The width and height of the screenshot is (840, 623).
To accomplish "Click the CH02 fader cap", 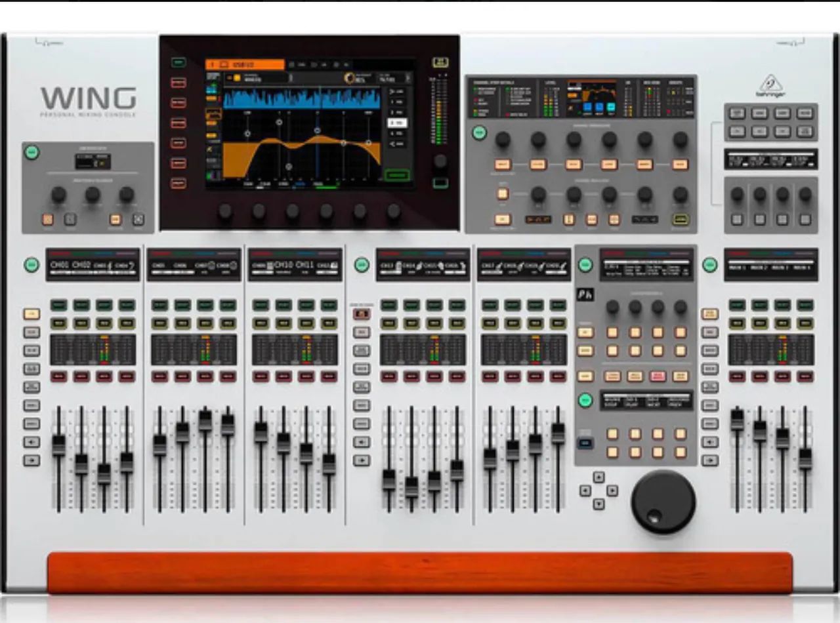I will click(x=81, y=464).
